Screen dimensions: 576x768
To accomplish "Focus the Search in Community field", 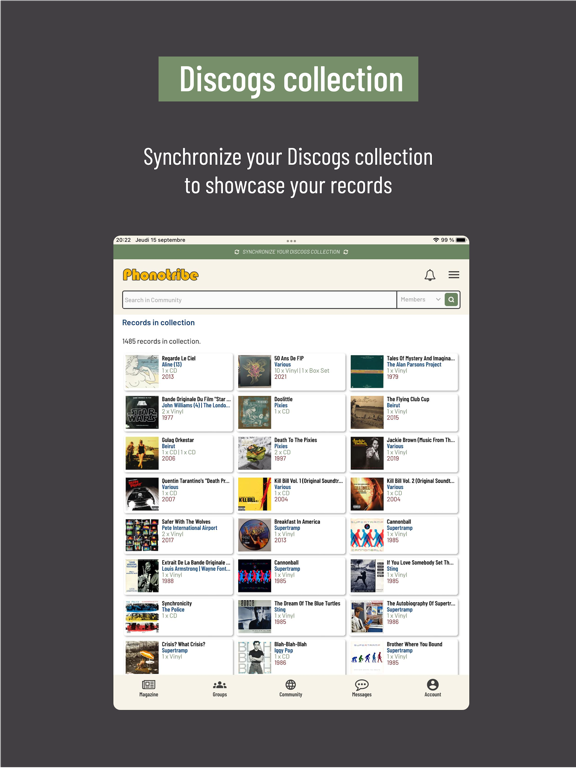I will (x=259, y=300).
